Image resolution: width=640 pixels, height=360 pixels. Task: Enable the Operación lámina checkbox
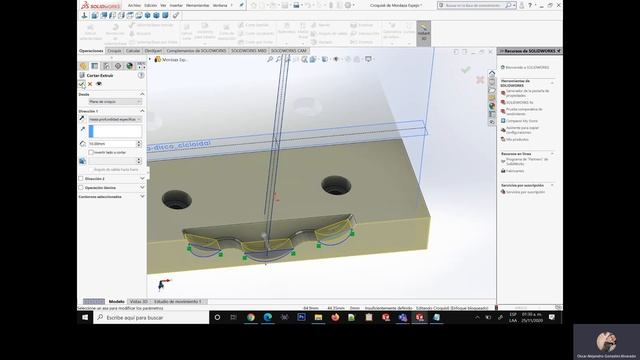(x=81, y=188)
